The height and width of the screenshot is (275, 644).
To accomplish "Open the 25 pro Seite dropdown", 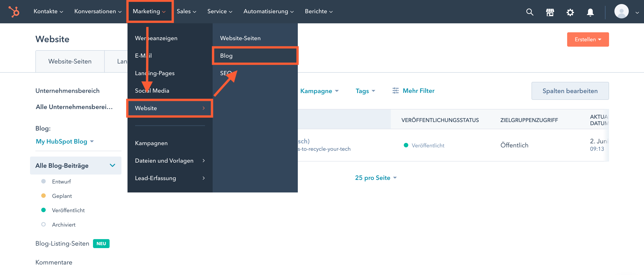I will click(376, 178).
